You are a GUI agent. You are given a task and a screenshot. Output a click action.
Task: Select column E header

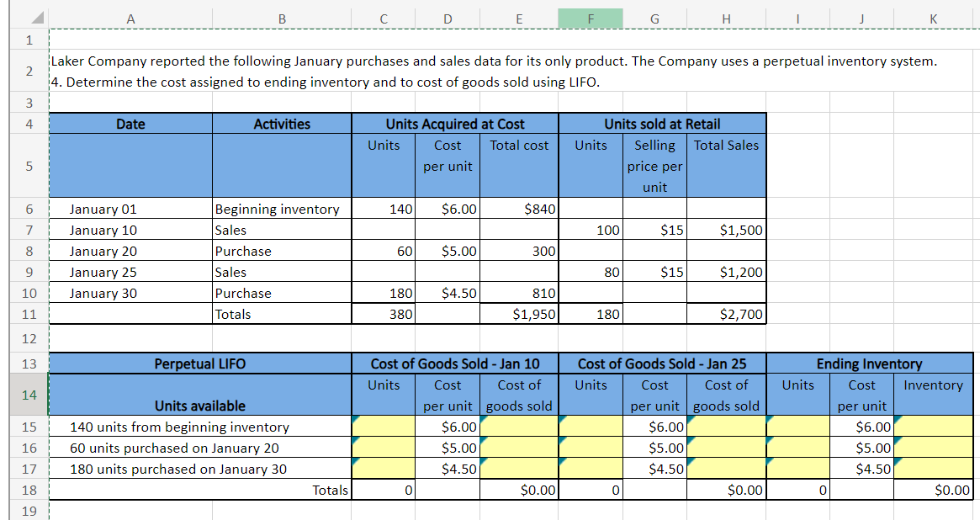(519, 19)
